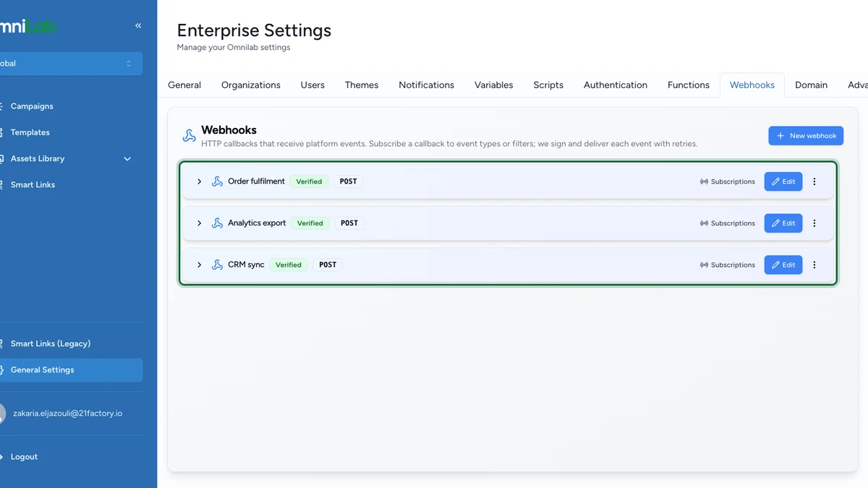868x488 pixels.
Task: Click the Analytics export webhook name
Action: point(257,223)
